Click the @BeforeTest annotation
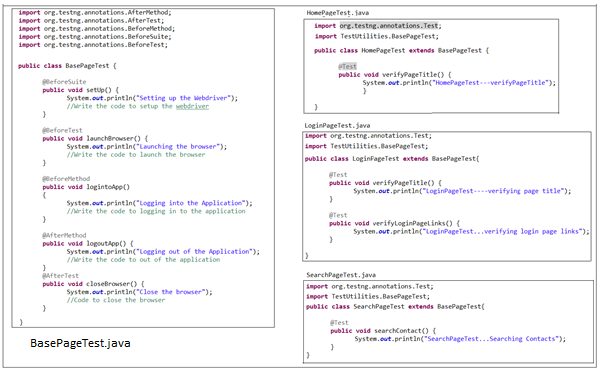The width and height of the screenshot is (602, 373). tap(62, 130)
